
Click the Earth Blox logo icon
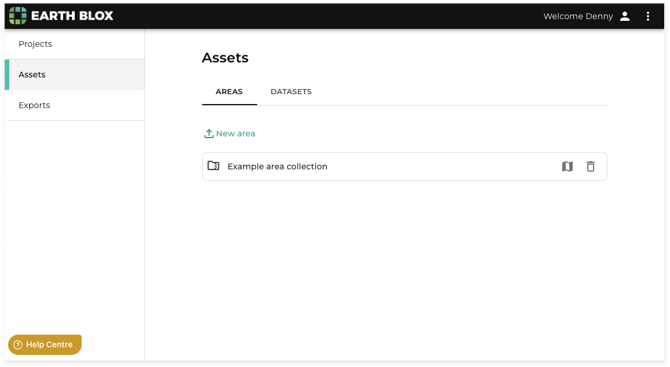click(18, 16)
